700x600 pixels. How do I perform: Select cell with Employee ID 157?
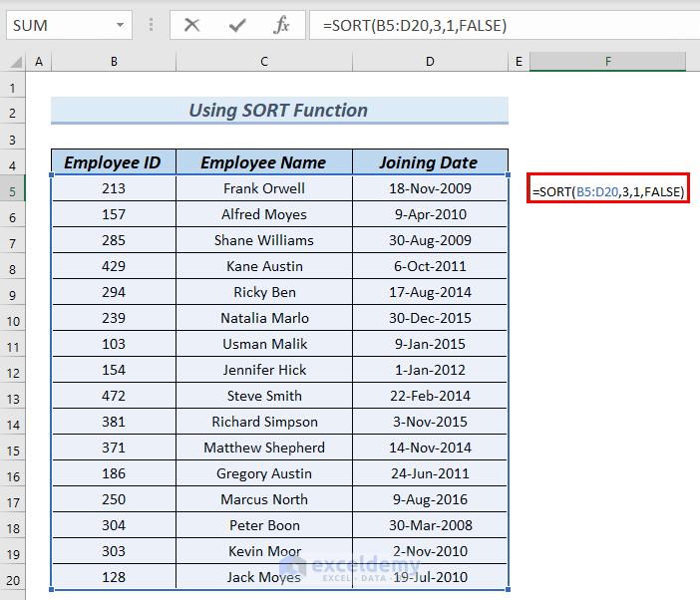pos(114,214)
